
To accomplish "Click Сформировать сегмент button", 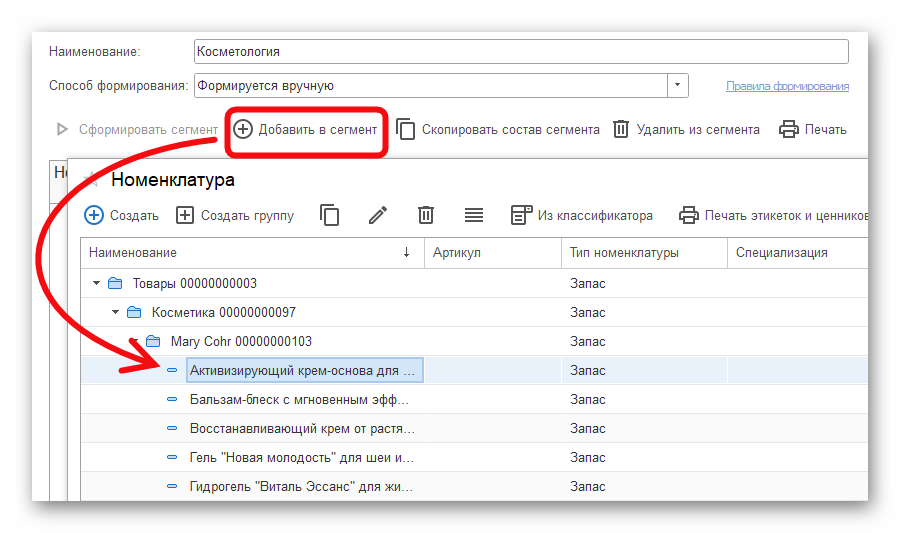I will 137,130.
